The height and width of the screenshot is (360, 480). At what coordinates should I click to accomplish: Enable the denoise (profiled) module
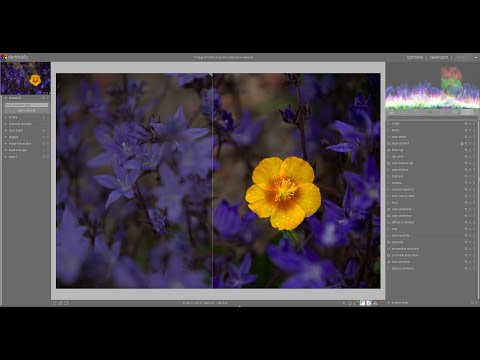tap(389, 268)
